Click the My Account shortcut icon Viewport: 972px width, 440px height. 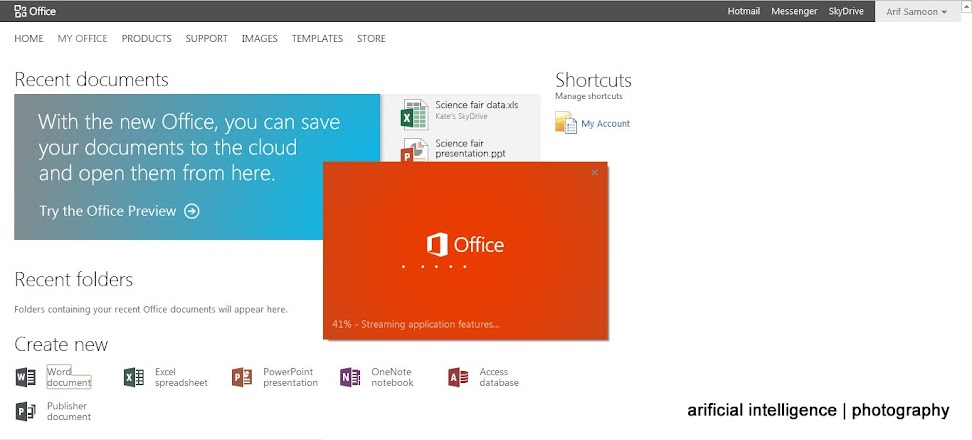click(x=566, y=123)
